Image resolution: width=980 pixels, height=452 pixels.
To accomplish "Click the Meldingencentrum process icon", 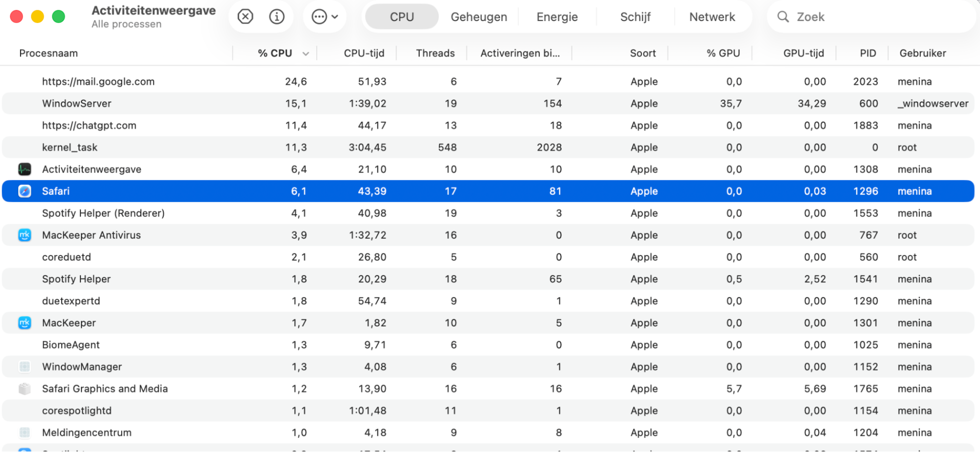I will tap(24, 432).
